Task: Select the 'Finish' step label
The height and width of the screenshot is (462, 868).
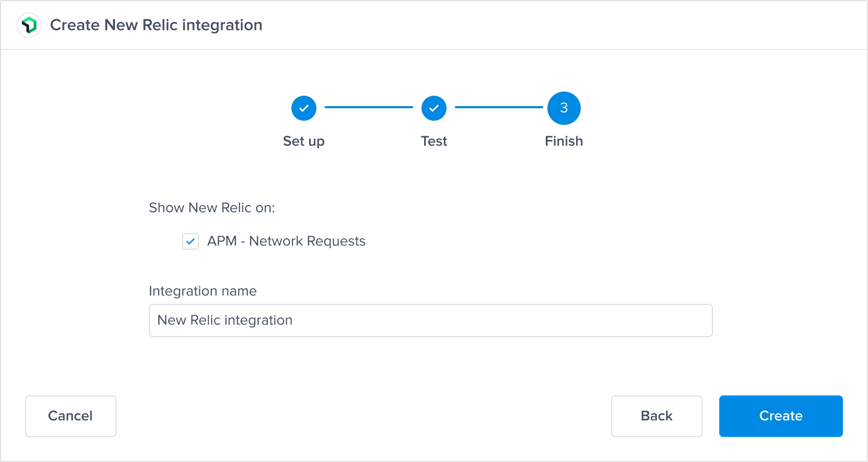Action: coord(564,141)
